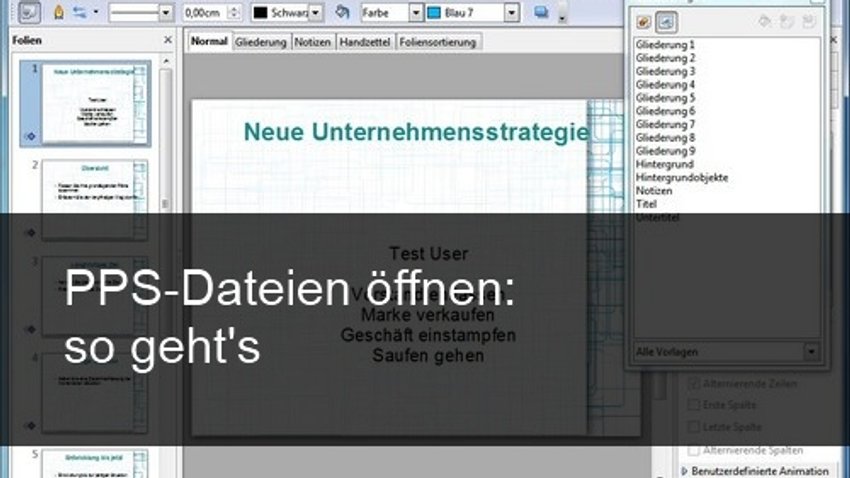The height and width of the screenshot is (478, 850).
Task: Switch to the Handzettel tab
Action: (x=365, y=42)
